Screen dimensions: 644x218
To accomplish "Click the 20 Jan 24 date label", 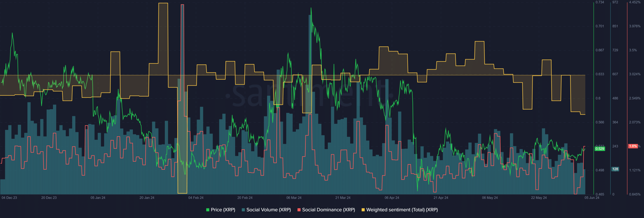I will pos(147,198).
